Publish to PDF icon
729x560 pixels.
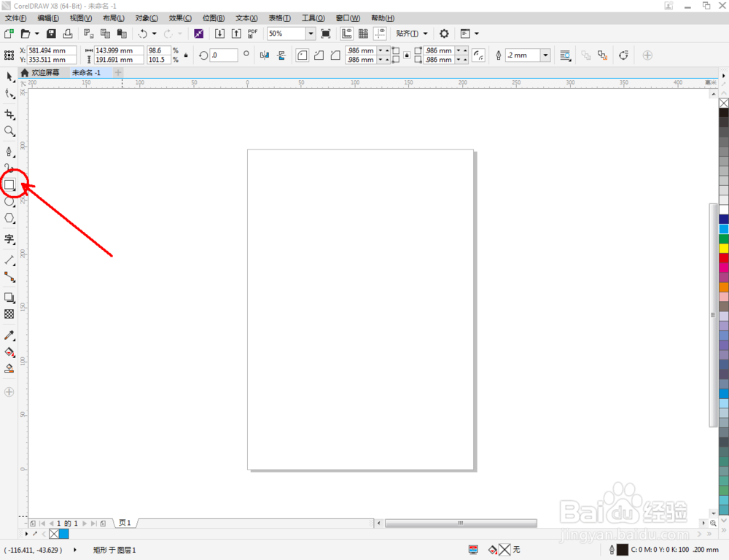pos(252,34)
